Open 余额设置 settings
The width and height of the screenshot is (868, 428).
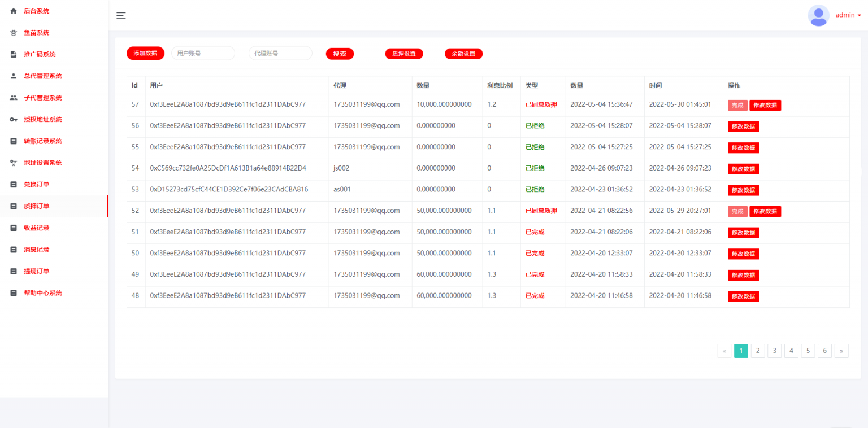point(463,54)
